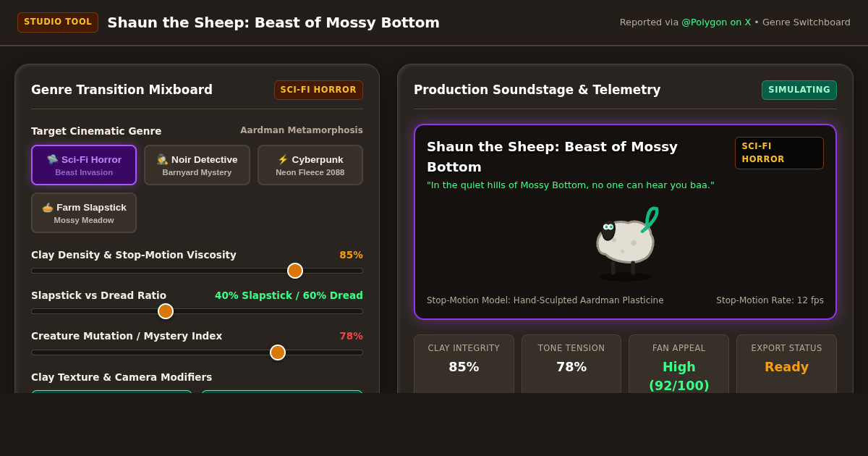Click the Tone Tension 78% stat tile
The height and width of the screenshot is (456, 868).
pos(571,364)
